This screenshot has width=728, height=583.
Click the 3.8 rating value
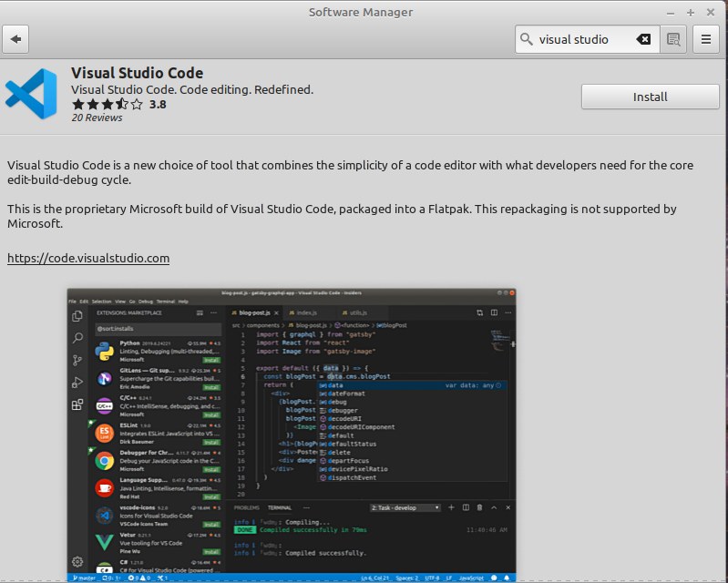tap(158, 105)
